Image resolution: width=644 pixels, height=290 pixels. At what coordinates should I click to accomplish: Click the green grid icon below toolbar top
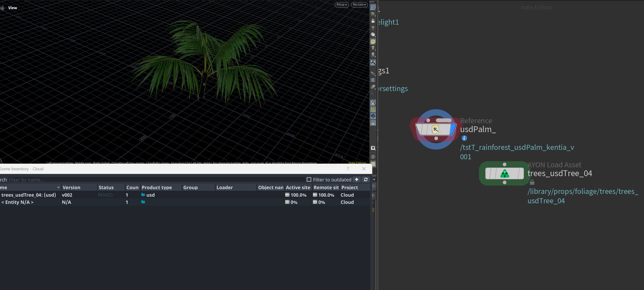(x=373, y=14)
